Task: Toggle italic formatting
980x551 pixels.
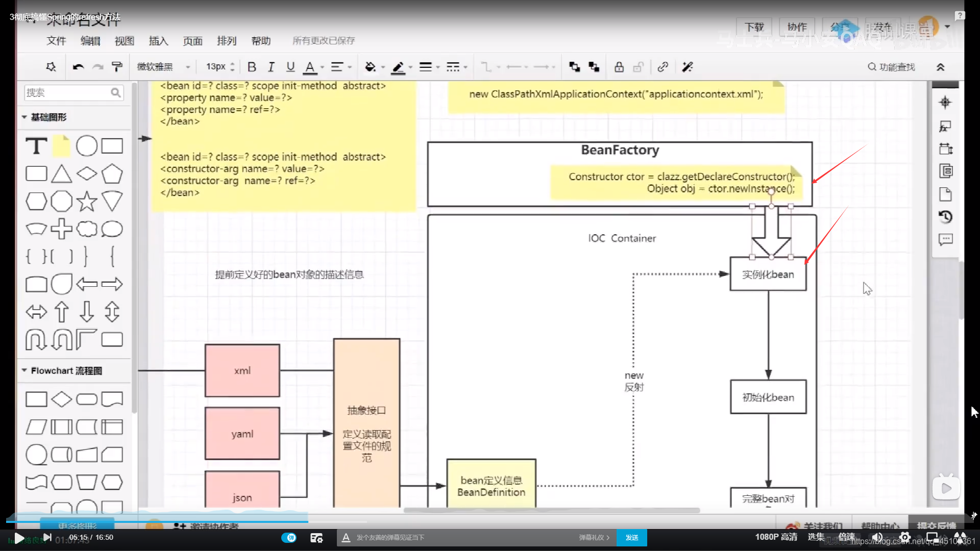Action: (x=271, y=67)
